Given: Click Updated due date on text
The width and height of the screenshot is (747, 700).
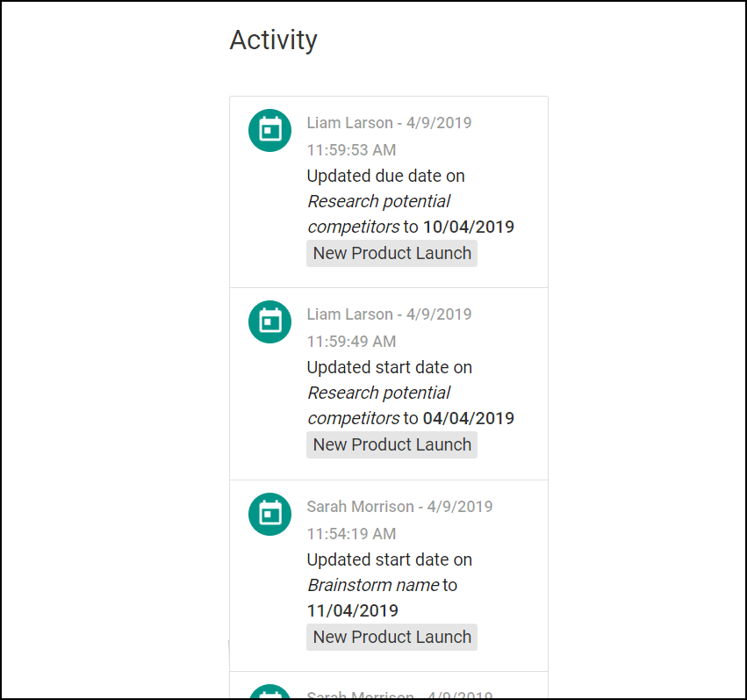Looking at the screenshot, I should pos(386,177).
